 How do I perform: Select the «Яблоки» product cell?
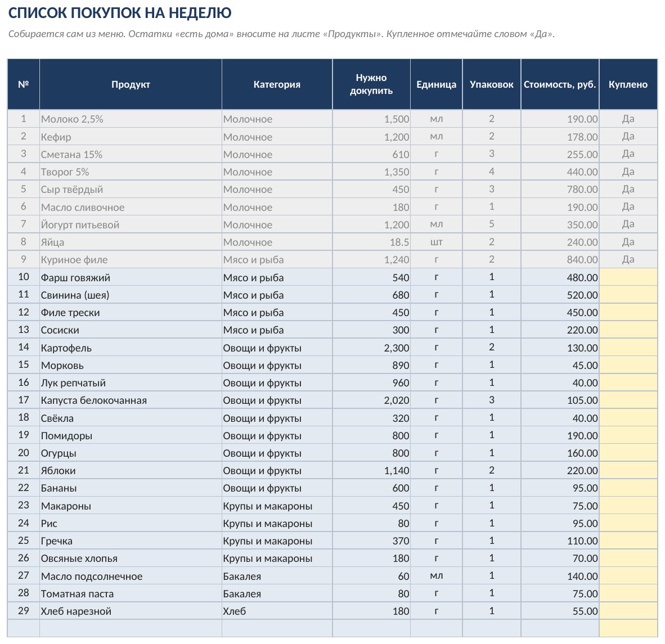[131, 471]
